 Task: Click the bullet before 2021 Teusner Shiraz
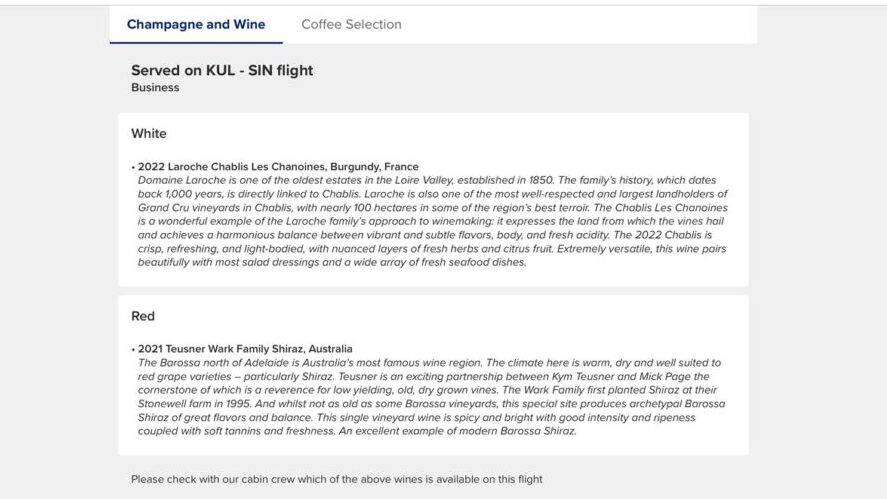click(x=133, y=350)
